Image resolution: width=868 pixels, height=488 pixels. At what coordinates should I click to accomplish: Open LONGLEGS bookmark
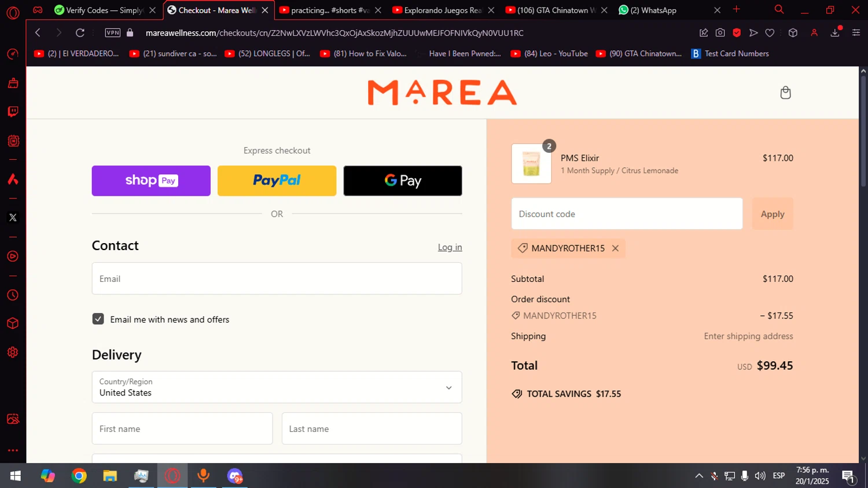267,53
